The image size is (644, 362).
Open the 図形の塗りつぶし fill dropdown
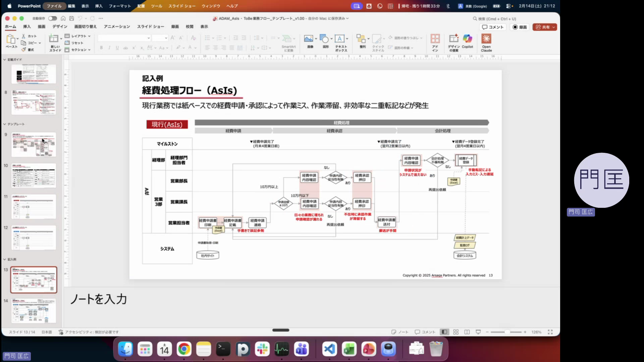tap(406, 38)
